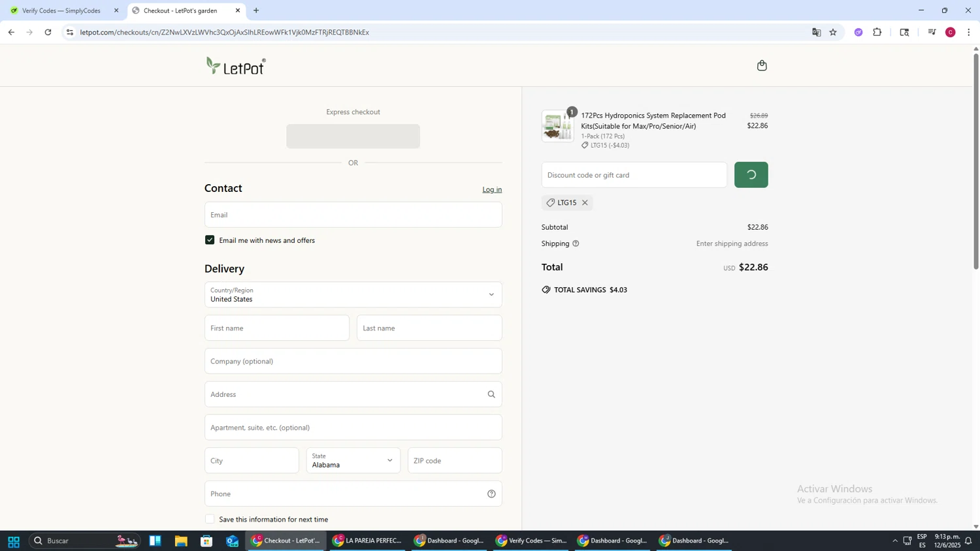Open Microsoft Store from taskbar
The image size is (980, 551).
(206, 541)
